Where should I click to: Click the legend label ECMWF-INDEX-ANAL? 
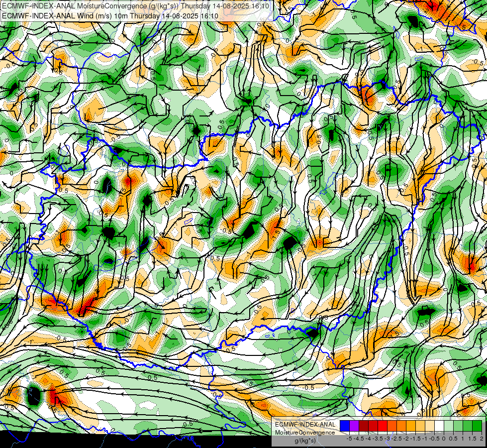pyautogui.click(x=305, y=425)
